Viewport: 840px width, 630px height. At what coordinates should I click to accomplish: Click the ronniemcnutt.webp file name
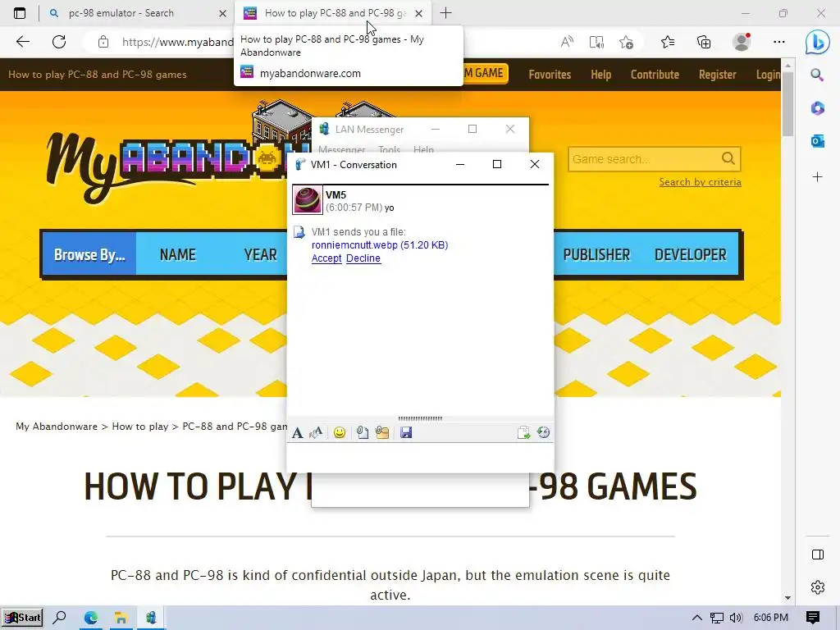pyautogui.click(x=354, y=244)
